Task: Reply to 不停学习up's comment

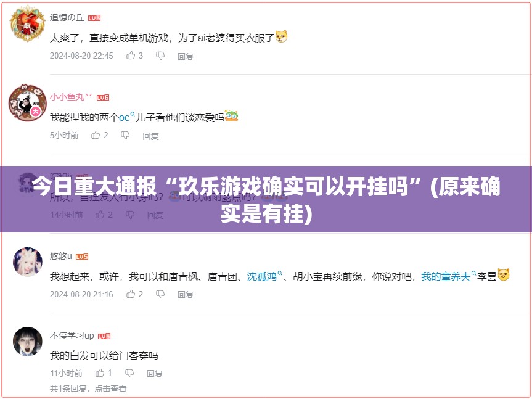Action: click(x=155, y=374)
